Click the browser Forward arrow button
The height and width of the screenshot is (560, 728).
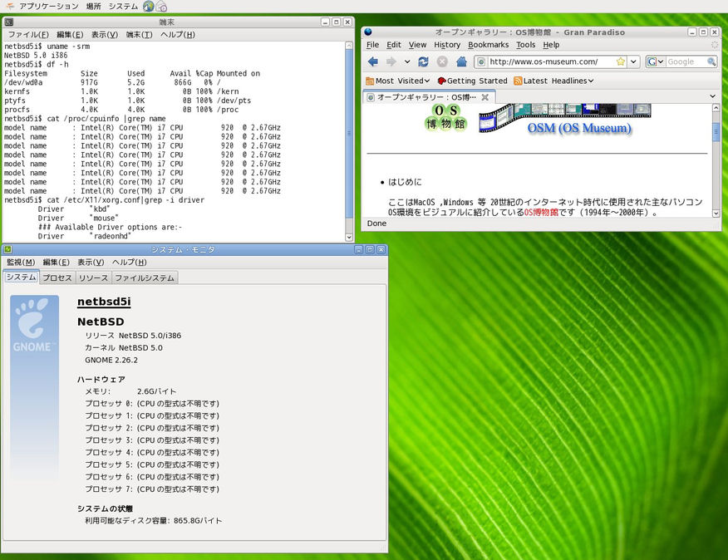coord(391,61)
